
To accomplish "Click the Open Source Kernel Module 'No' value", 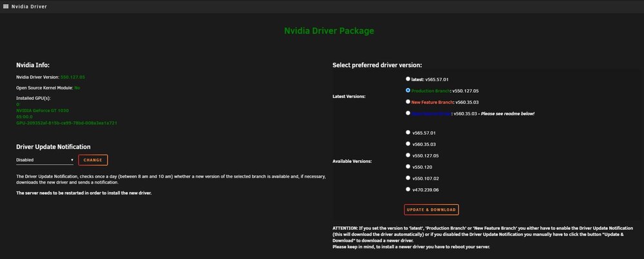I will coord(77,88).
